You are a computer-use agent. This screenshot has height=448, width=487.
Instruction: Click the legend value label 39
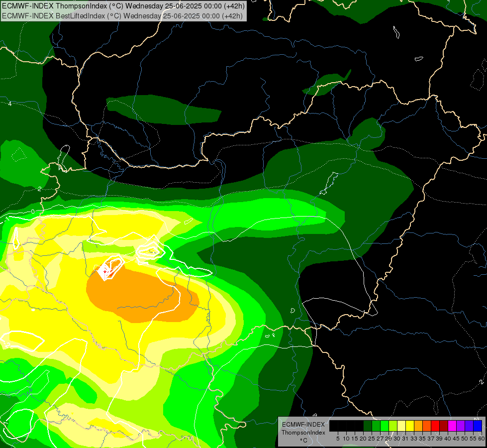pos(439,439)
